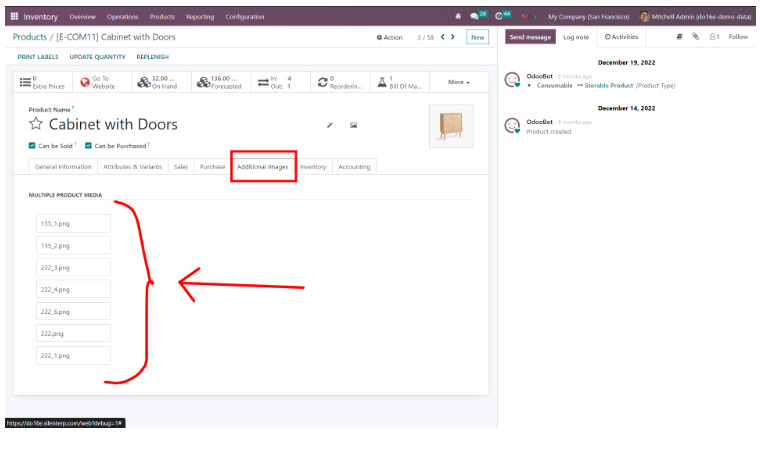The width and height of the screenshot is (760, 454).
Task: Uncheck the Can be Purchased checkbox
Action: [x=88, y=145]
